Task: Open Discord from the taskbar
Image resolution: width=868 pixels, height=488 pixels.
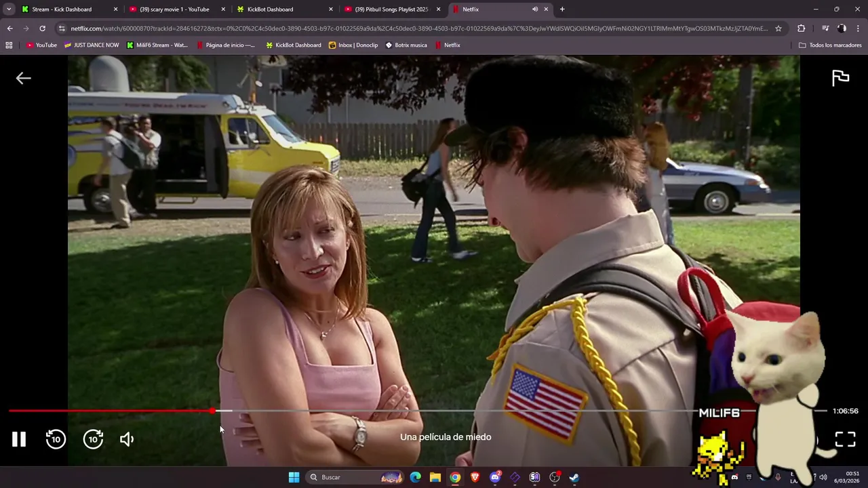Action: pos(495,477)
